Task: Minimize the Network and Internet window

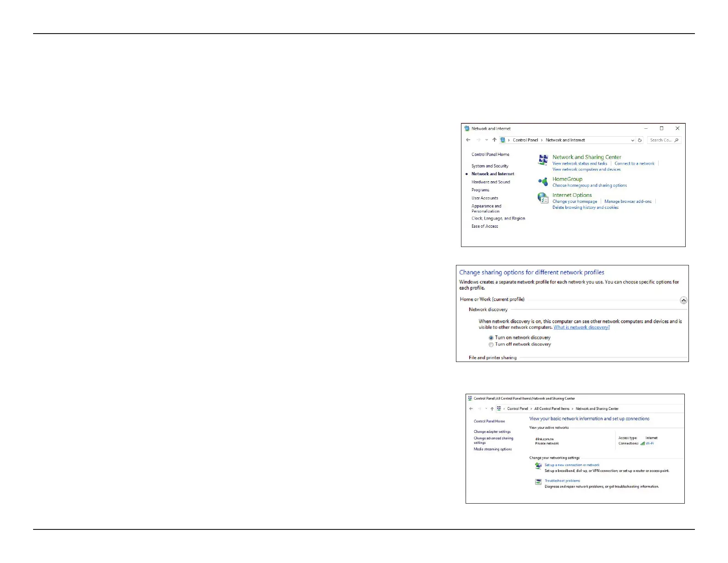Action: tap(646, 128)
